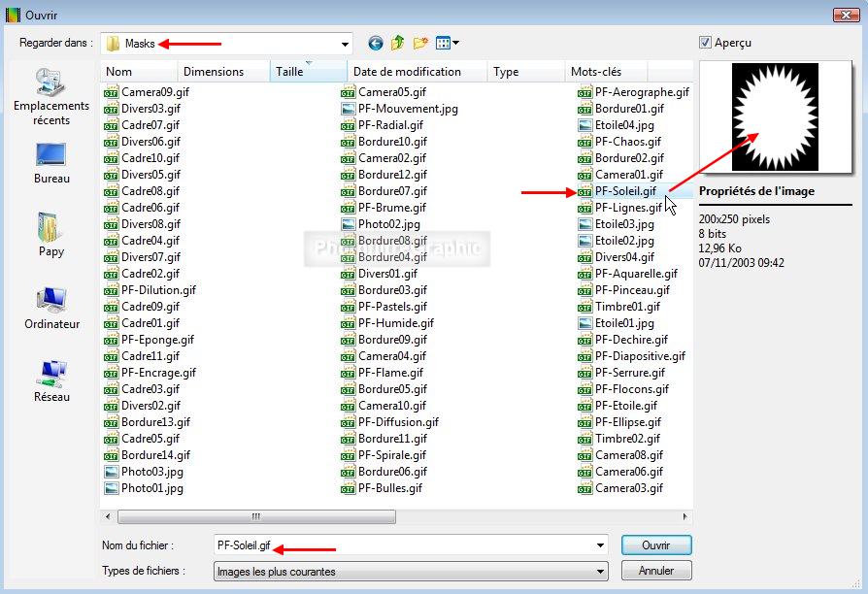This screenshot has height=594, width=868.
Task: Open Emplacements récents in sidebar
Action: tap(50, 98)
